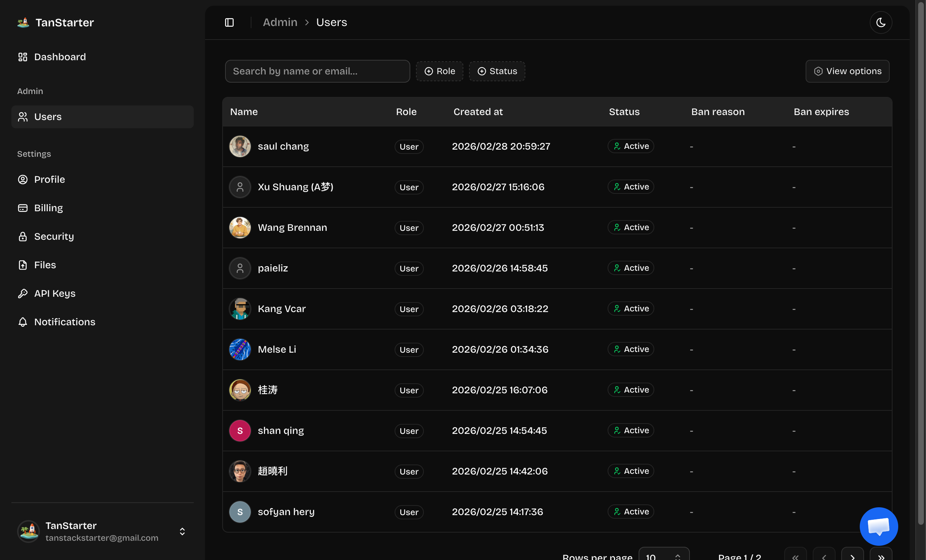This screenshot has width=926, height=560.
Task: Open the chat support bubble
Action: [x=878, y=526]
